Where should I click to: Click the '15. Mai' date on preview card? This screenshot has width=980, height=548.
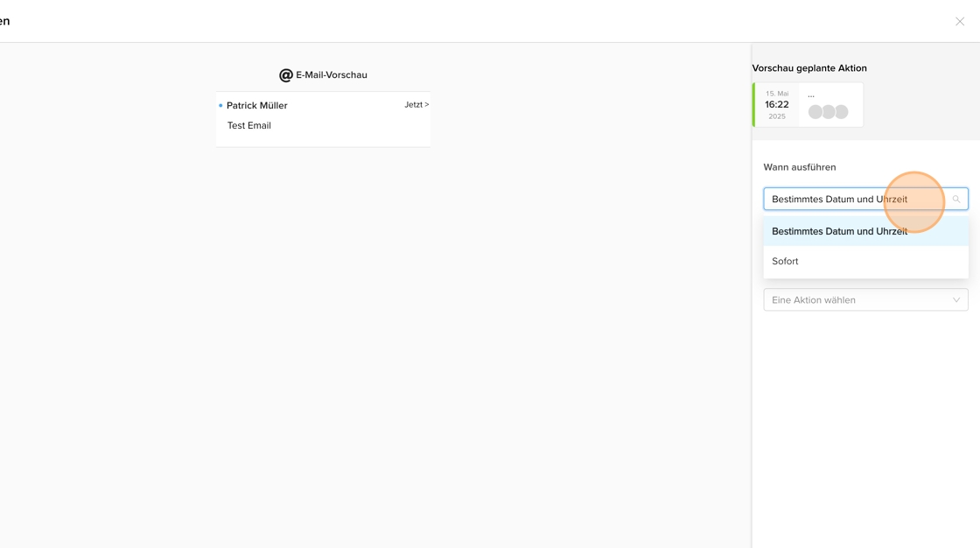pyautogui.click(x=777, y=93)
